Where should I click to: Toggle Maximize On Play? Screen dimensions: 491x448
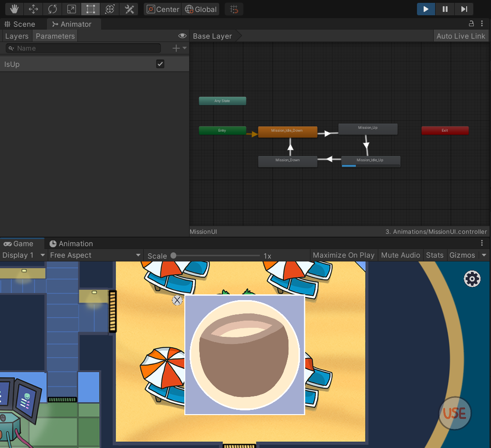point(343,255)
